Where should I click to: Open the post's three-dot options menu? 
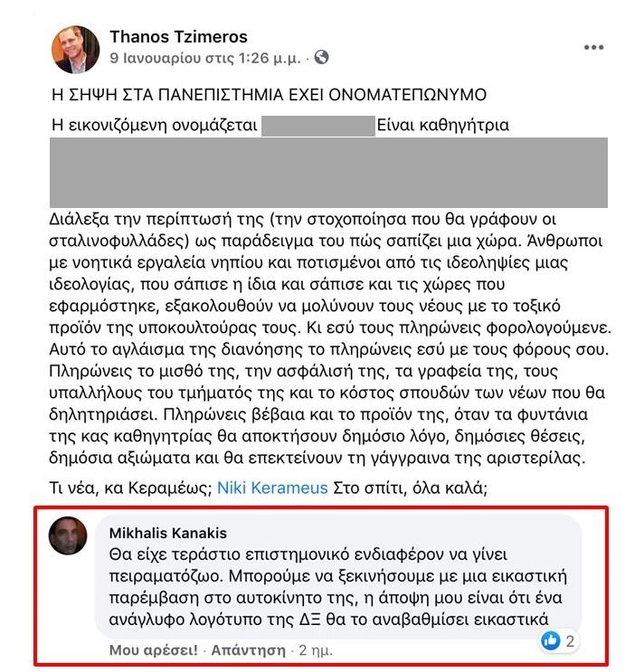593,47
